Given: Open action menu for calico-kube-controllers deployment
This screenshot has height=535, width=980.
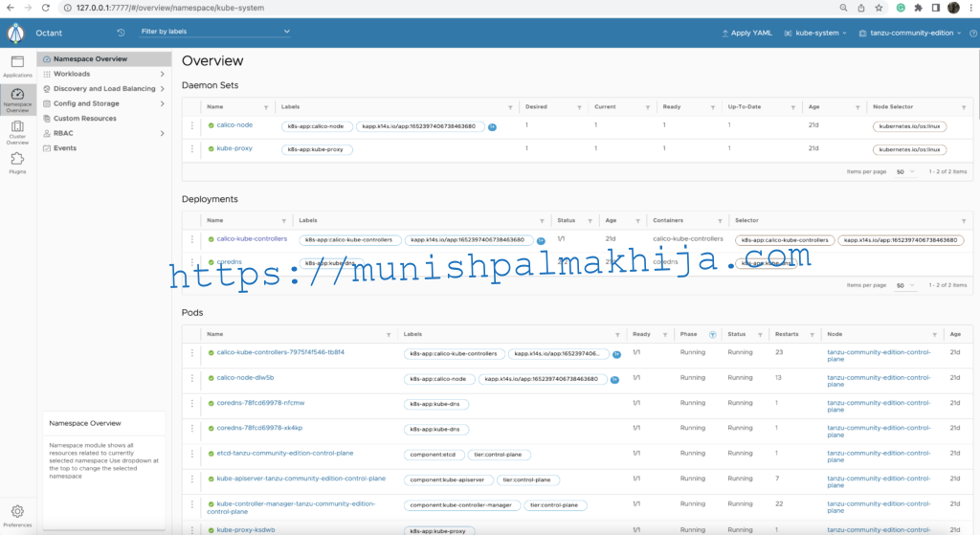Looking at the screenshot, I should (191, 239).
